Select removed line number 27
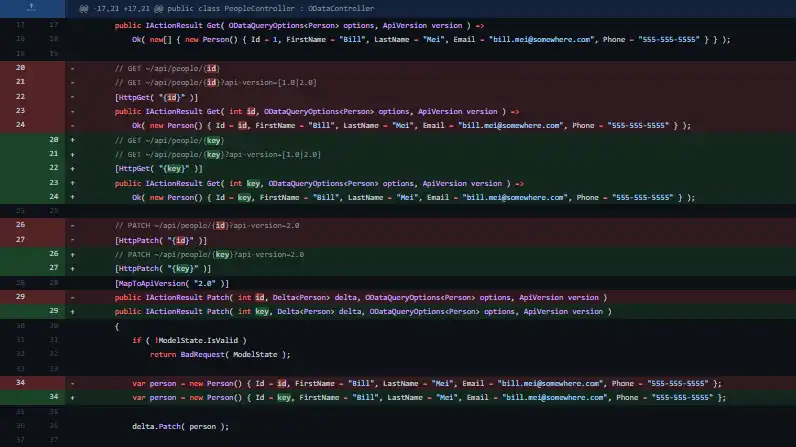The image size is (796, 447). tap(20, 239)
